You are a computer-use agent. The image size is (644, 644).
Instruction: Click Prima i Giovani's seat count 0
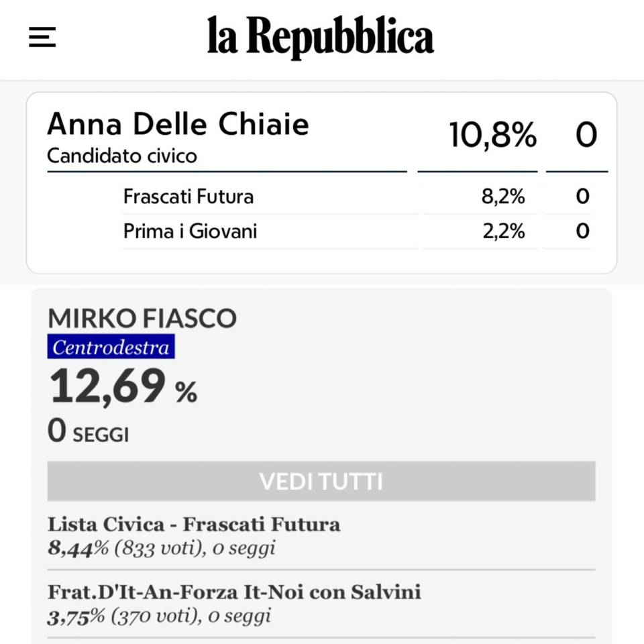pyautogui.click(x=582, y=231)
